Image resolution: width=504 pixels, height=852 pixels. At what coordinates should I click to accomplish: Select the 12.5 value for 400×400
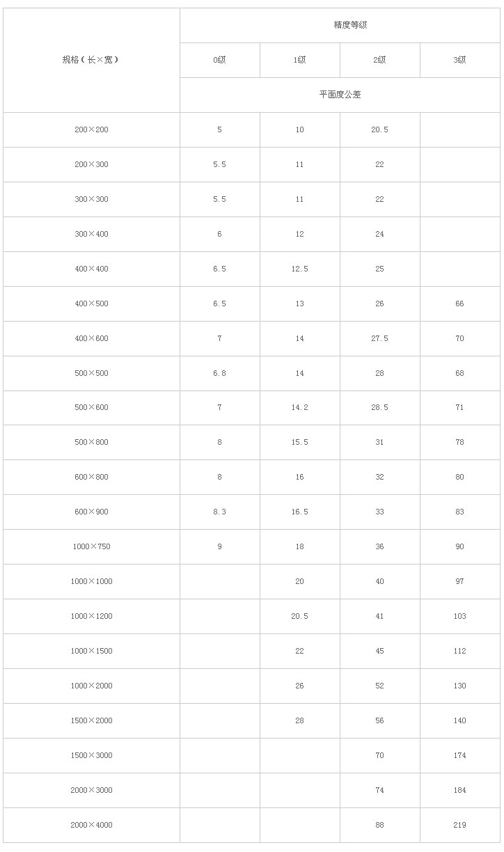coord(300,269)
